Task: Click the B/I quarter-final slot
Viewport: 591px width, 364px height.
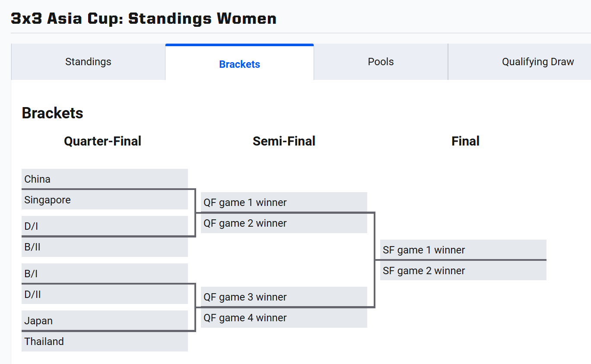Action: (105, 273)
